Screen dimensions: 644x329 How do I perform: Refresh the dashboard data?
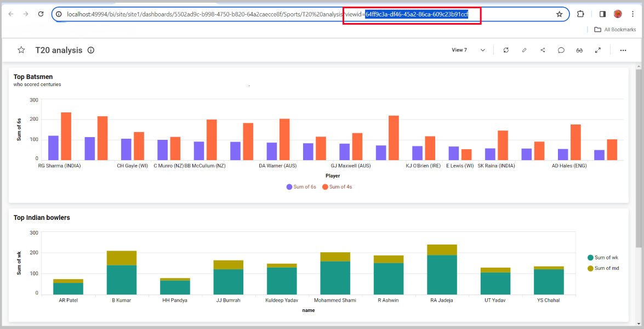tap(506, 50)
